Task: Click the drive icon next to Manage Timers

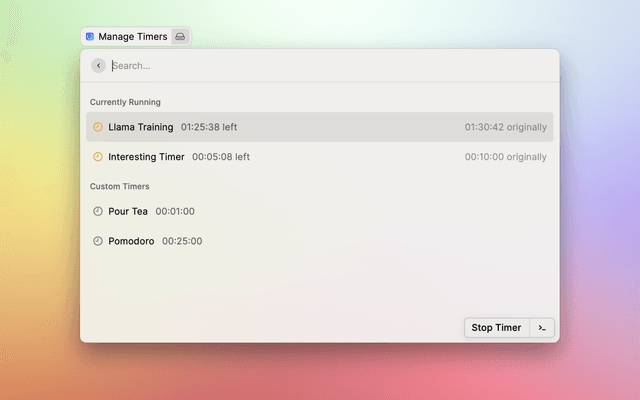Action: click(180, 37)
